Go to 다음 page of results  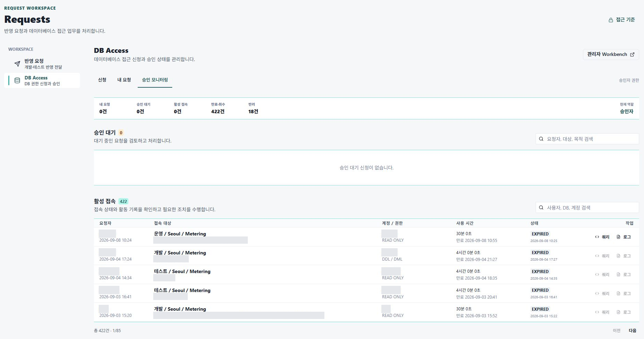(632, 330)
